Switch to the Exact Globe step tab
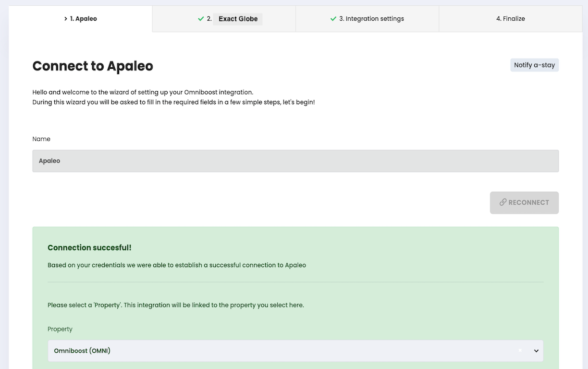The width and height of the screenshot is (588, 369). pyautogui.click(x=224, y=19)
